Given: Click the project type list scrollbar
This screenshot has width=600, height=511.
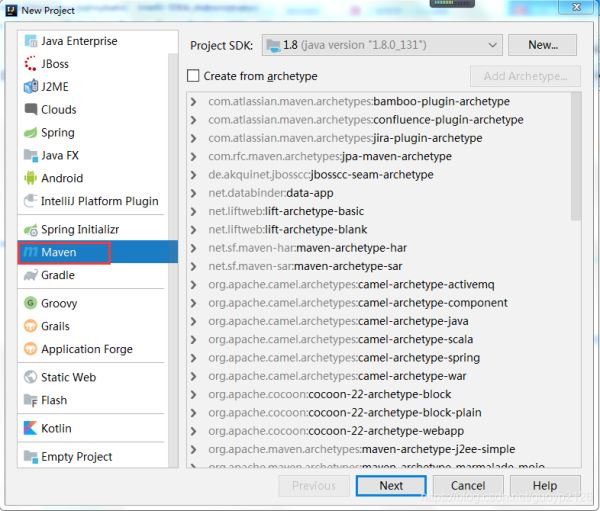Looking at the screenshot, I should (x=173, y=260).
